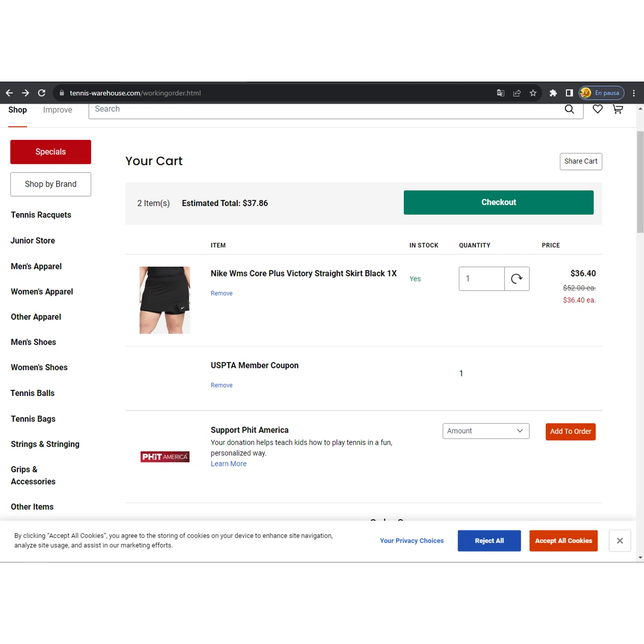This screenshot has height=644, width=644.
Task: Open the Women's Apparel category
Action: [x=42, y=292]
